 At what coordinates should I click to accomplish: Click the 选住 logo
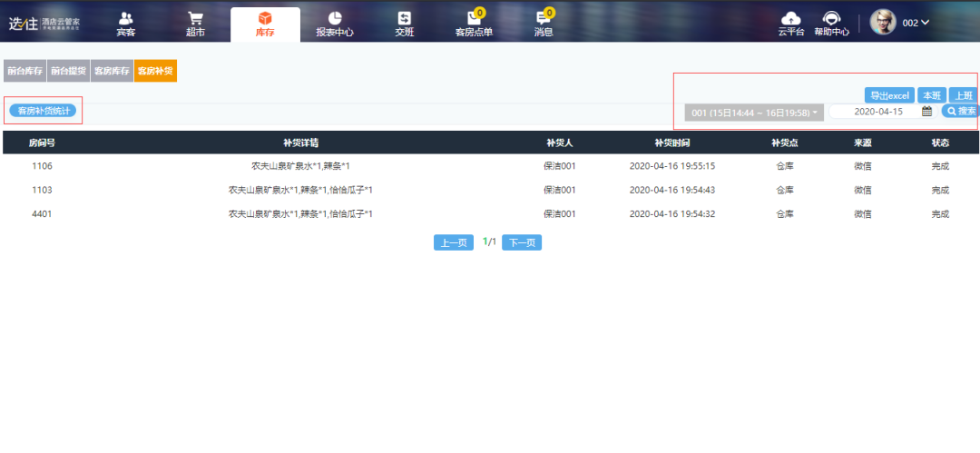point(44,24)
